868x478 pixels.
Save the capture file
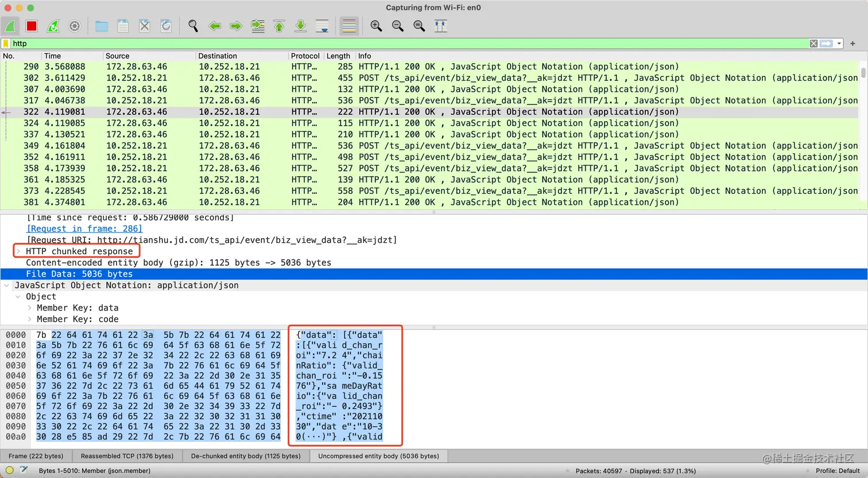coord(123,26)
